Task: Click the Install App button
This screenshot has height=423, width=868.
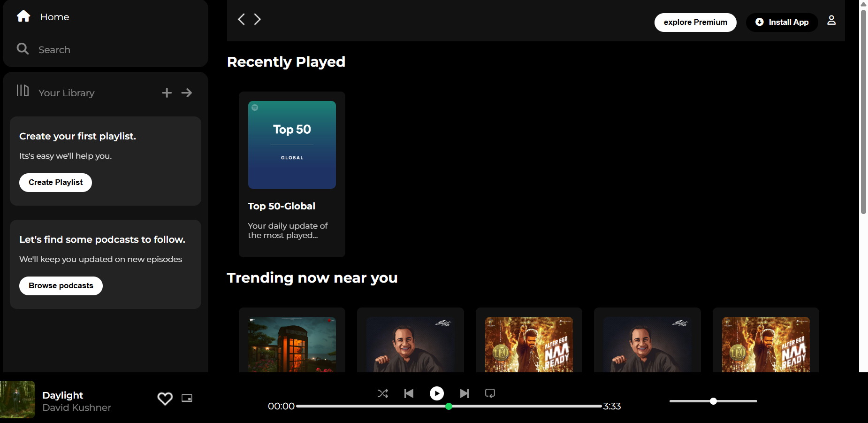Action: point(782,23)
